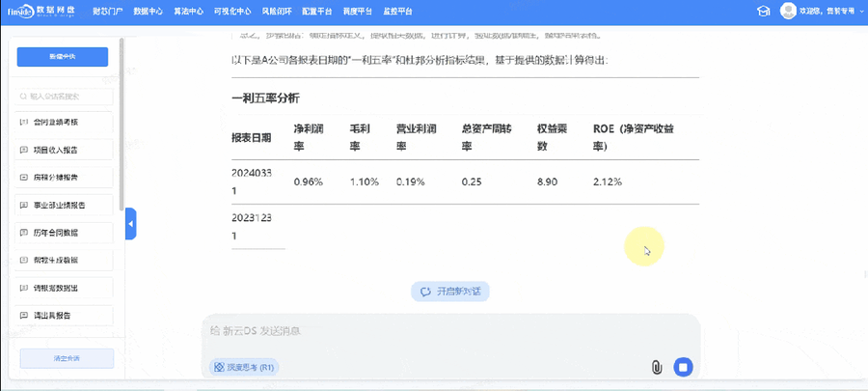The height and width of the screenshot is (391, 868).
Task: Click the sidebar vertical scrollbar
Action: point(121,126)
